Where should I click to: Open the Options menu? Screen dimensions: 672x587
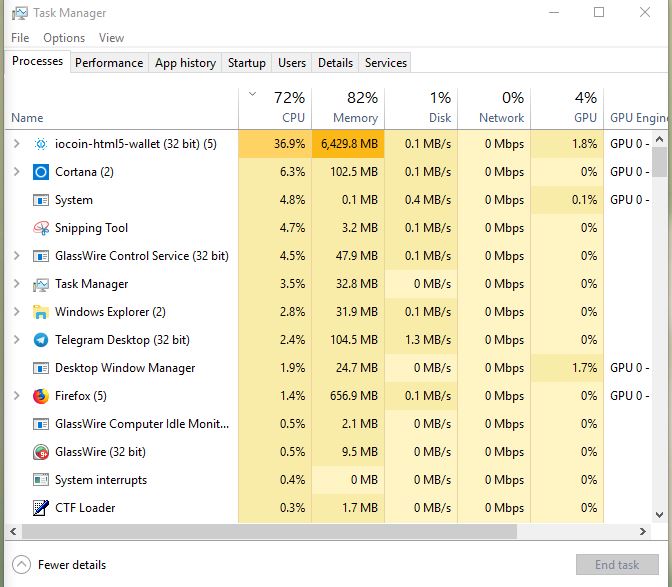[64, 38]
